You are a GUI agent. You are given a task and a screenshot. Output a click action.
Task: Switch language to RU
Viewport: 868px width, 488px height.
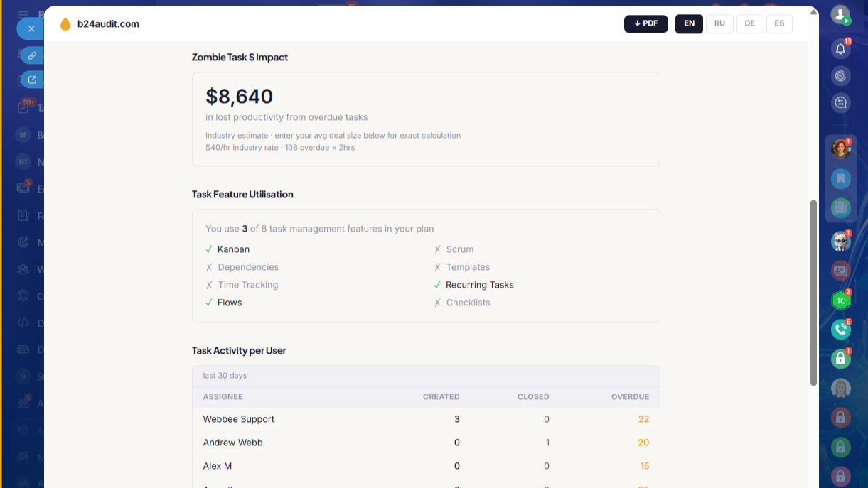pyautogui.click(x=719, y=23)
